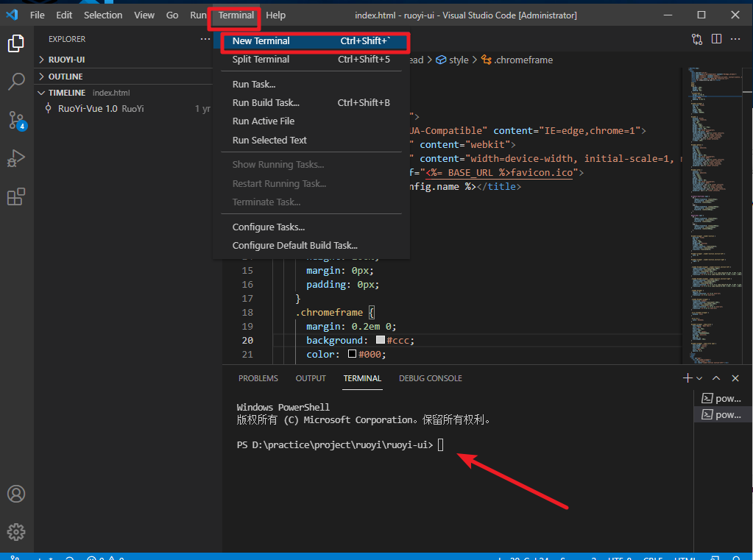Viewport: 753px width, 560px height.
Task: Open the launch profile dropdown arrow
Action: pyautogui.click(x=699, y=378)
